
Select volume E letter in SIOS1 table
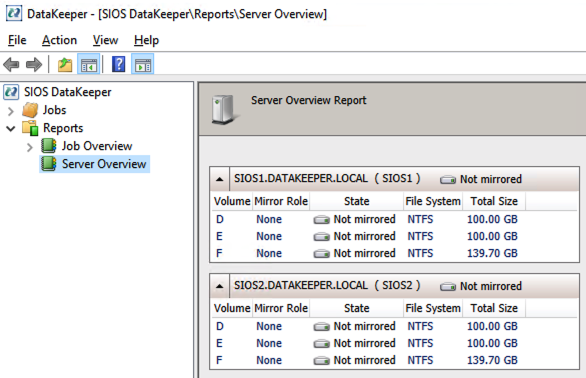219,236
